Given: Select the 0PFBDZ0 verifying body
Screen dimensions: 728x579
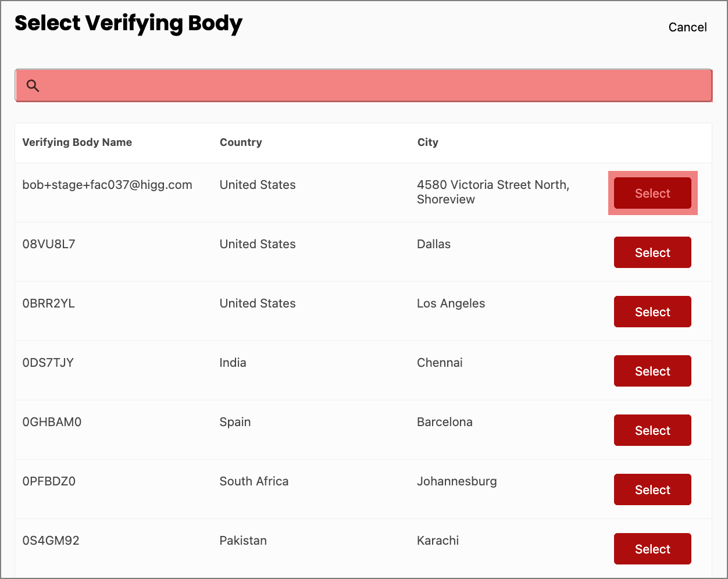Looking at the screenshot, I should point(652,489).
